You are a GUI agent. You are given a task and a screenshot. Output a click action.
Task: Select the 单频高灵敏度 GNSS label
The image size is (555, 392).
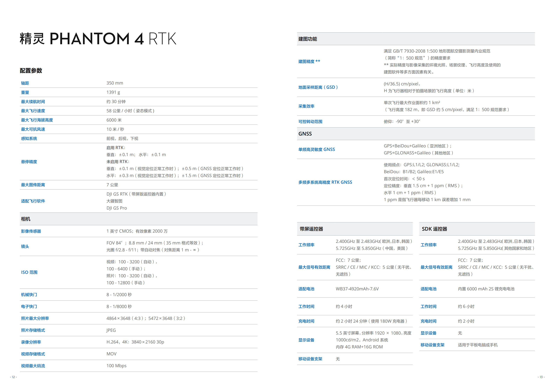pyautogui.click(x=317, y=149)
